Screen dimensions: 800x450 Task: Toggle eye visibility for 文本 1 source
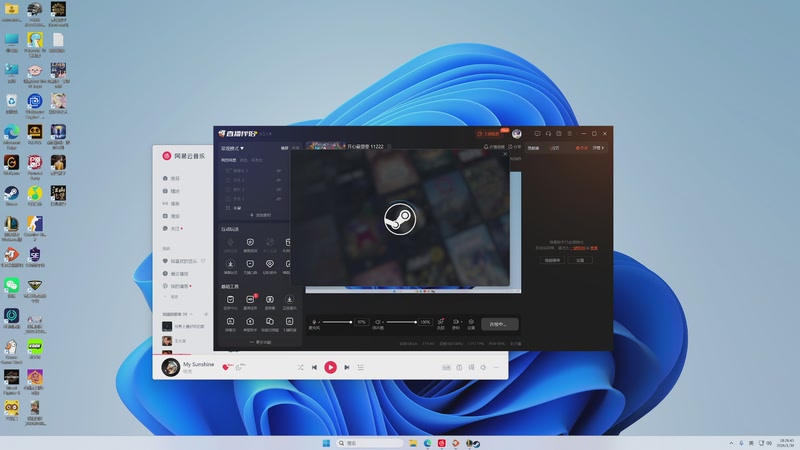pyautogui.click(x=279, y=199)
